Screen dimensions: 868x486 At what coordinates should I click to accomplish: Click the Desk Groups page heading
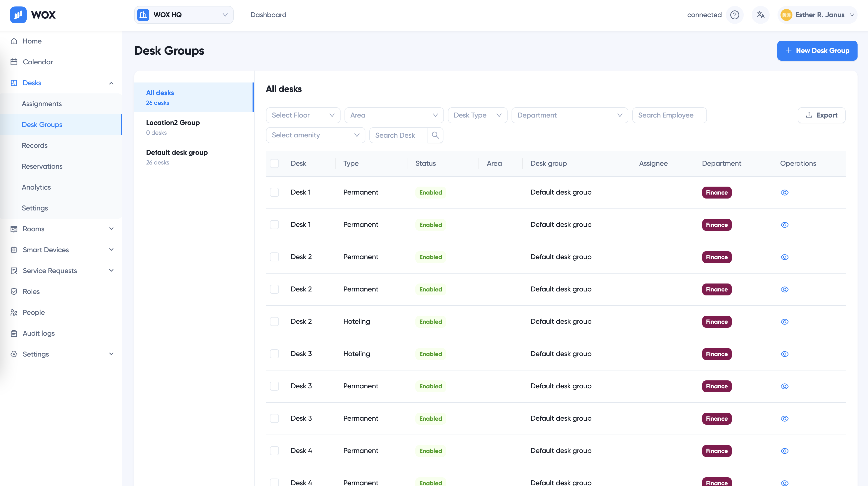169,50
